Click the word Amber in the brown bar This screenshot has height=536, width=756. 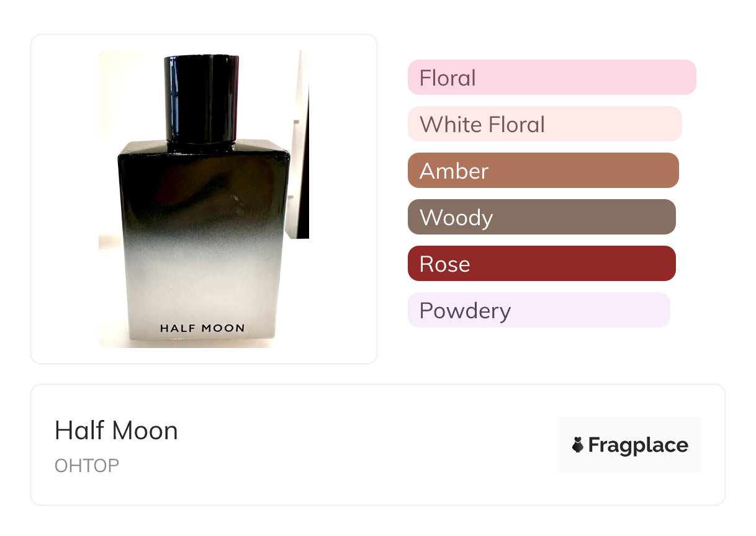454,171
